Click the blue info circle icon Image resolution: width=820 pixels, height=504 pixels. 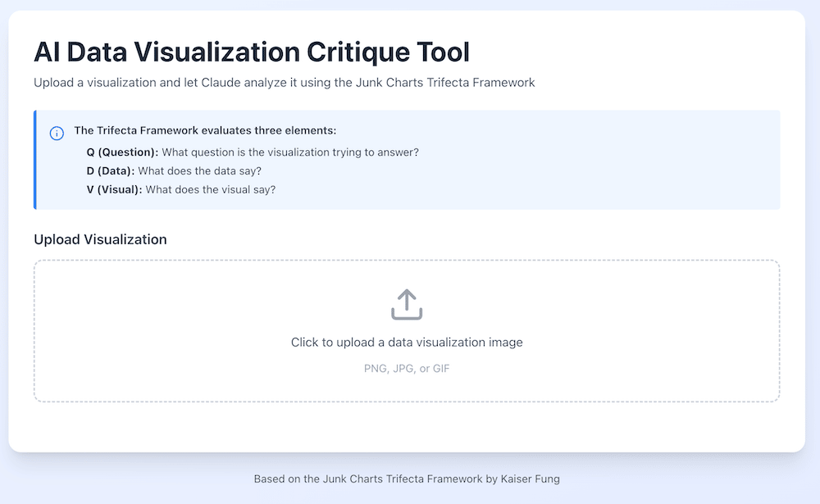57,134
